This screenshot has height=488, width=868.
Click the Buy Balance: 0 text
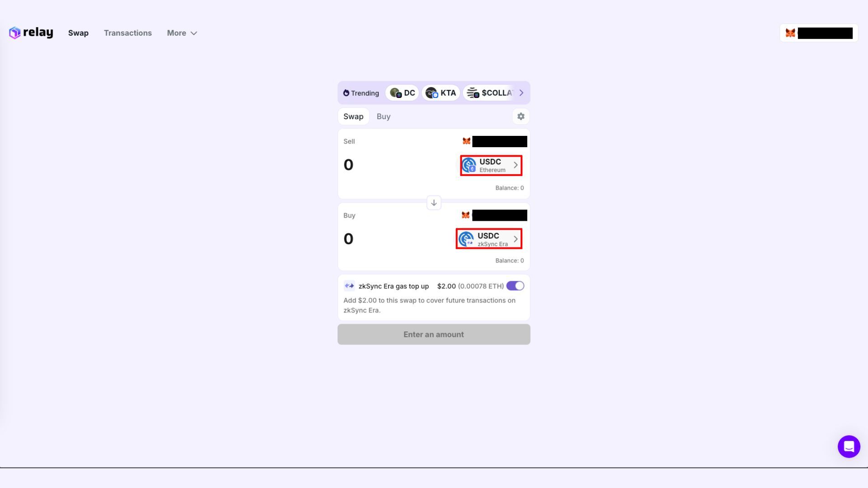tap(509, 260)
